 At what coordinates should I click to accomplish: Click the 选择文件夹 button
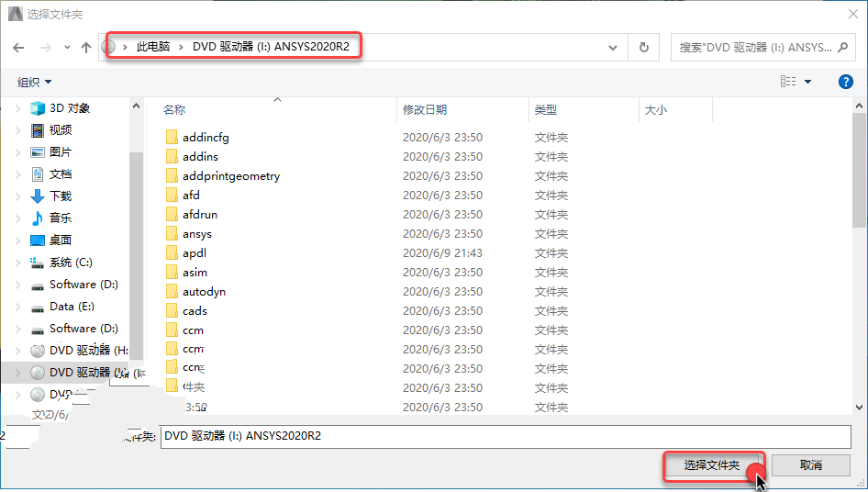(712, 465)
